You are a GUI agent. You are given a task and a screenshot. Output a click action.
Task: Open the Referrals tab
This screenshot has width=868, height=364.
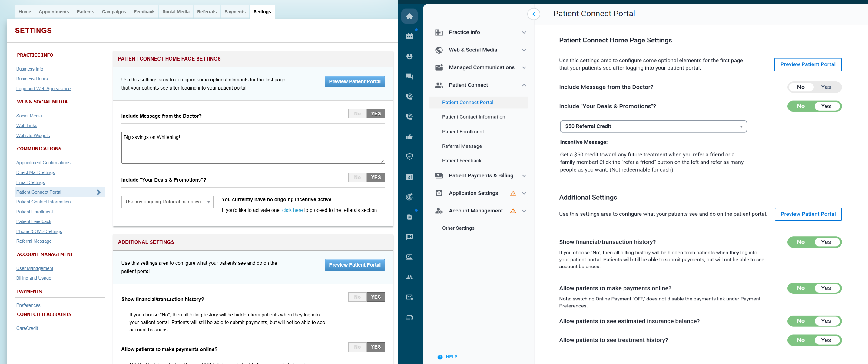pyautogui.click(x=207, y=12)
